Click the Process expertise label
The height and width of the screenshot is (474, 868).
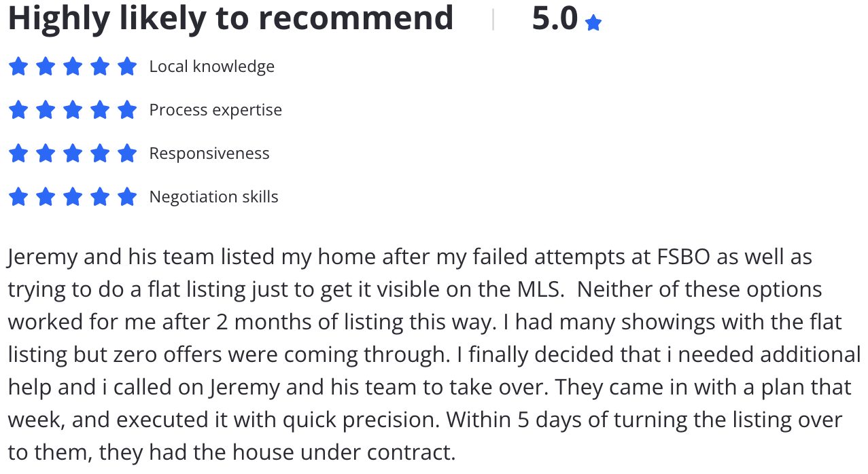tap(215, 110)
